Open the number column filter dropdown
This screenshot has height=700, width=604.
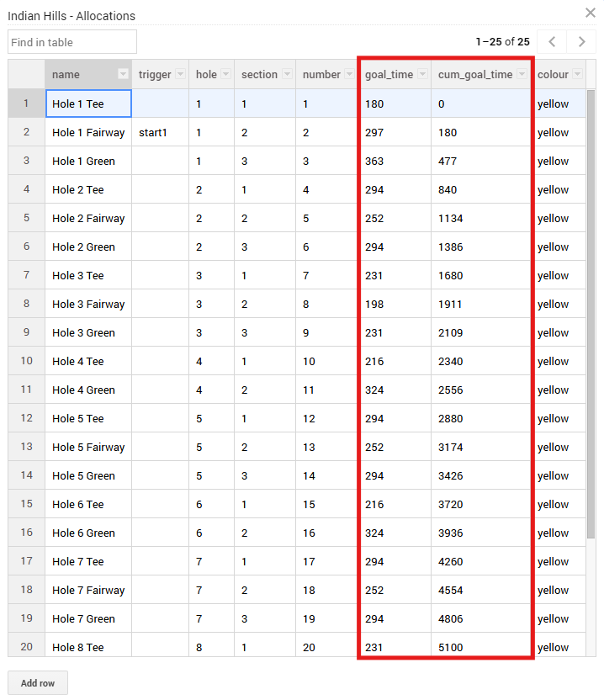(349, 74)
